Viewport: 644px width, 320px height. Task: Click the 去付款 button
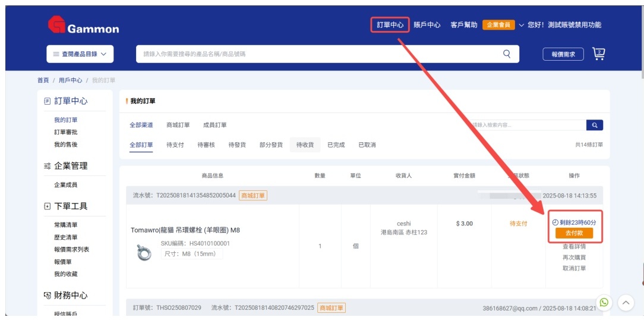[574, 233]
